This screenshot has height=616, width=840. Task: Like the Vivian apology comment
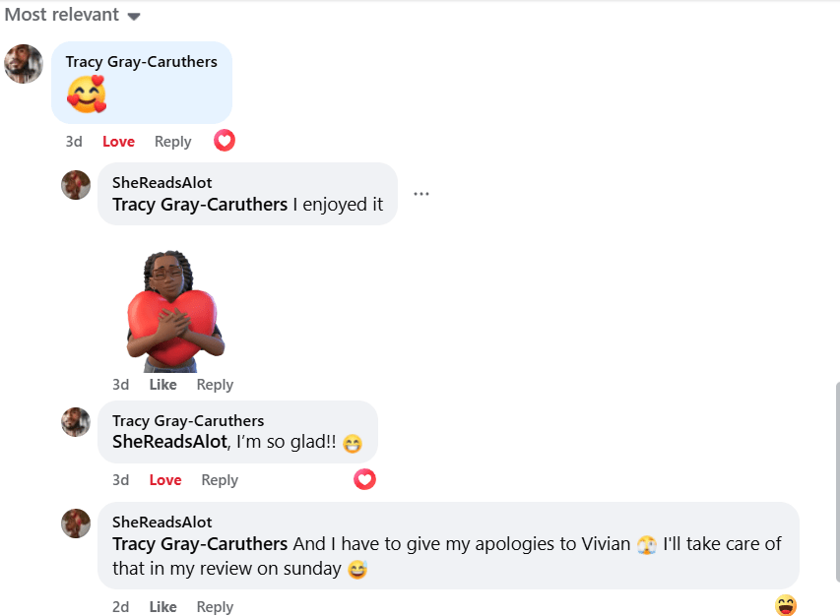[x=162, y=607]
